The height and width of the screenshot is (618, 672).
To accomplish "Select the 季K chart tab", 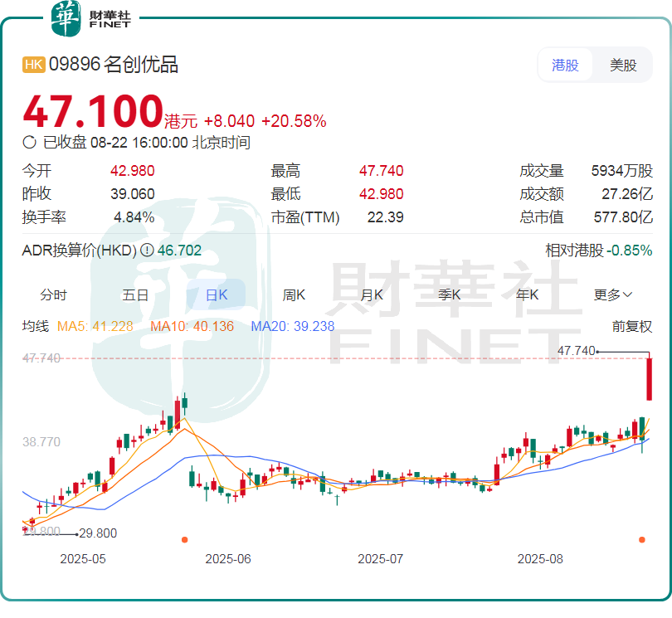I will 450,294.
